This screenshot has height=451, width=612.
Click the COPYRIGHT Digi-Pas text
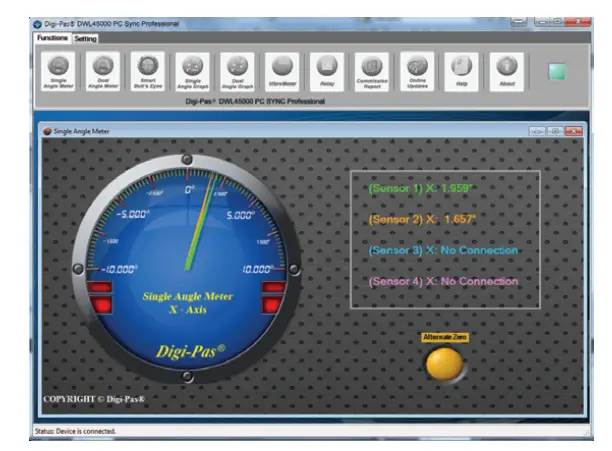(x=94, y=399)
